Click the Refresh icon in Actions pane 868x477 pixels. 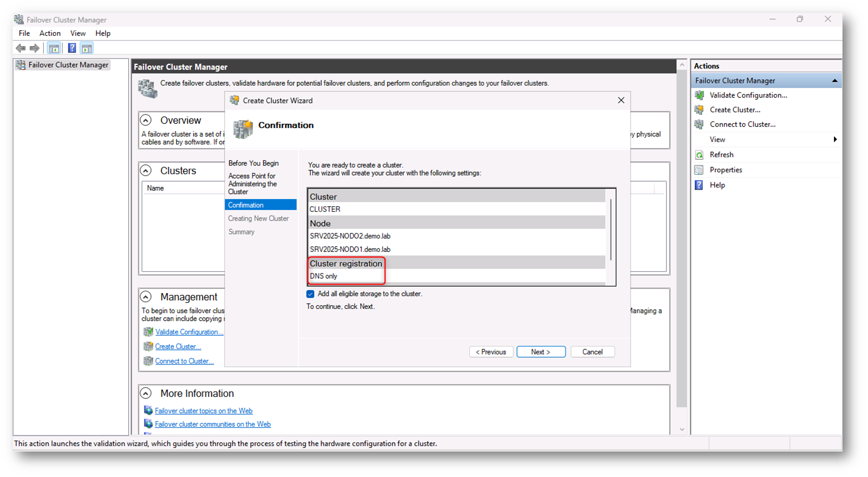(x=699, y=155)
